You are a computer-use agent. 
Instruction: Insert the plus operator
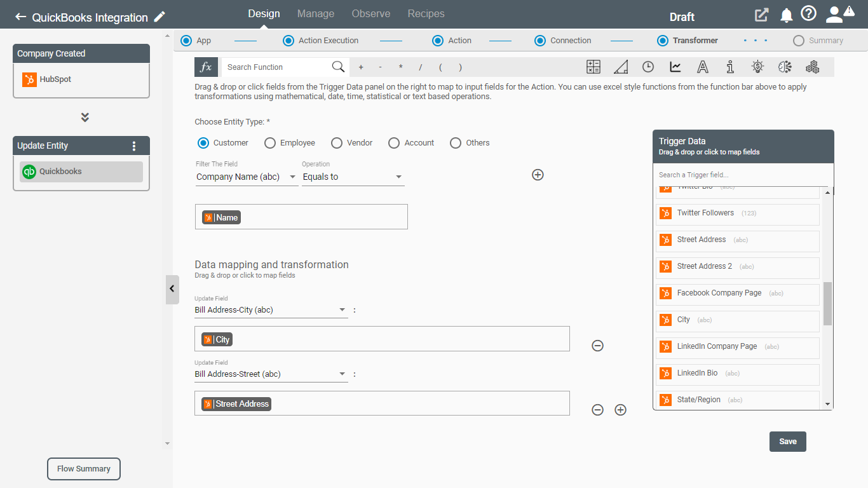click(361, 67)
